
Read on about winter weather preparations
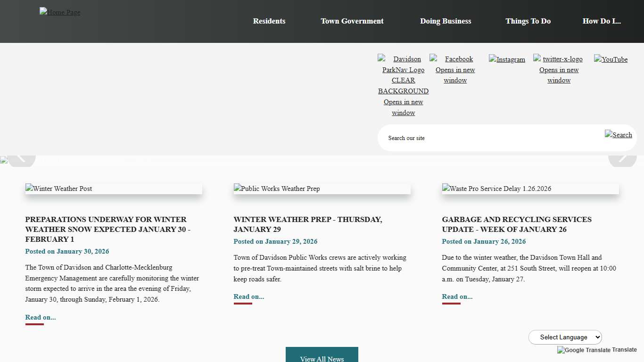(40, 317)
